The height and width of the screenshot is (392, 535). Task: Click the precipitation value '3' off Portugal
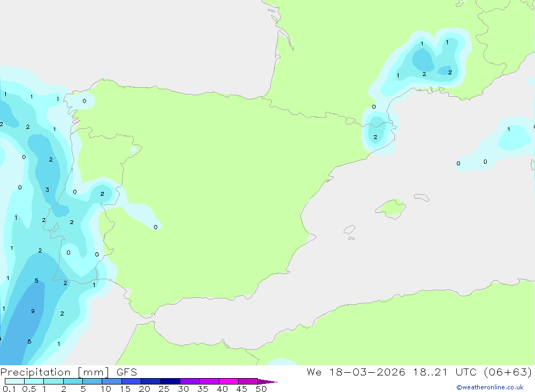47,190
